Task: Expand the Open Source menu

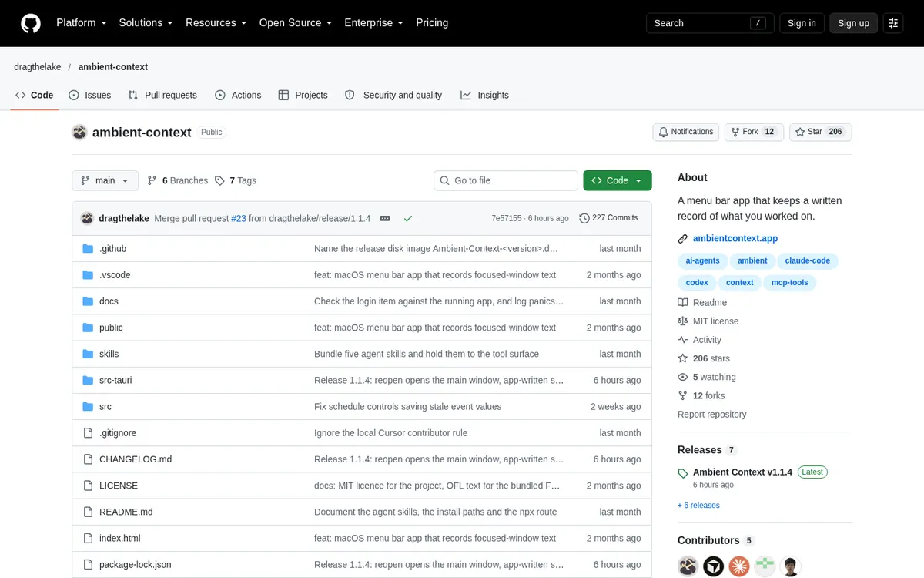Action: pyautogui.click(x=296, y=23)
